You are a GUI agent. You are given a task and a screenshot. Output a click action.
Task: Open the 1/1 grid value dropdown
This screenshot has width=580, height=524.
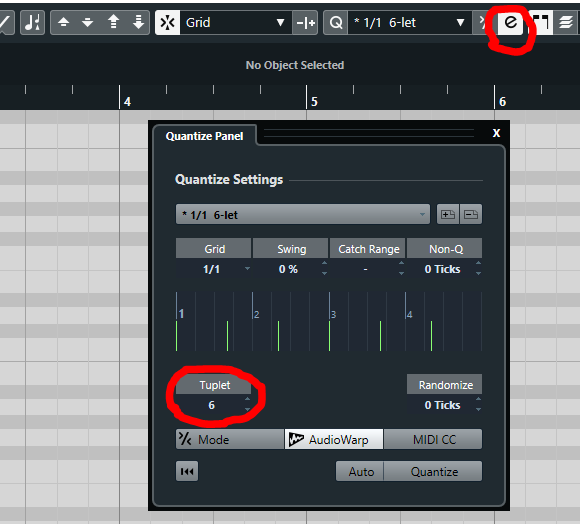[x=213, y=269]
